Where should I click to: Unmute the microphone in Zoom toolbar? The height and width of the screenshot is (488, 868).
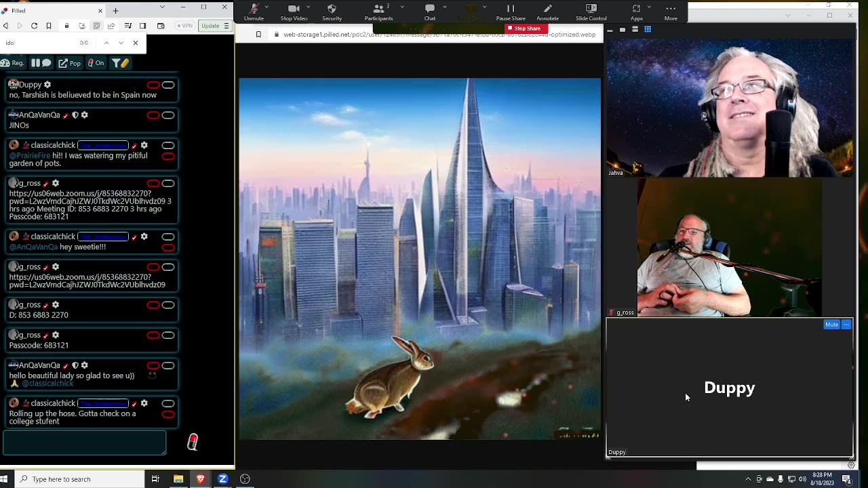click(x=254, y=12)
